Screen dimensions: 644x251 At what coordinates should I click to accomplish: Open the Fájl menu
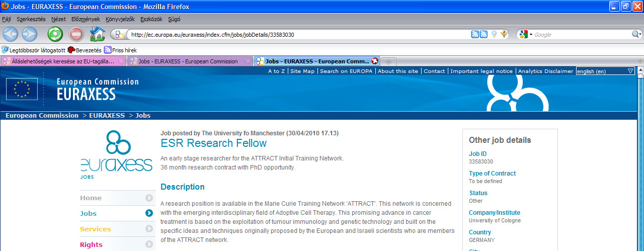coord(7,19)
